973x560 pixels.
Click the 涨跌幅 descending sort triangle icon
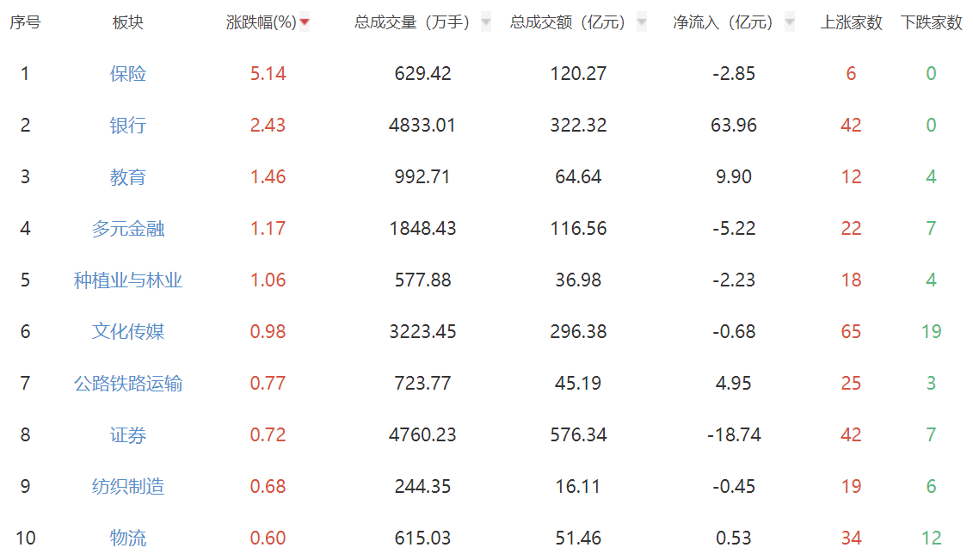point(305,23)
